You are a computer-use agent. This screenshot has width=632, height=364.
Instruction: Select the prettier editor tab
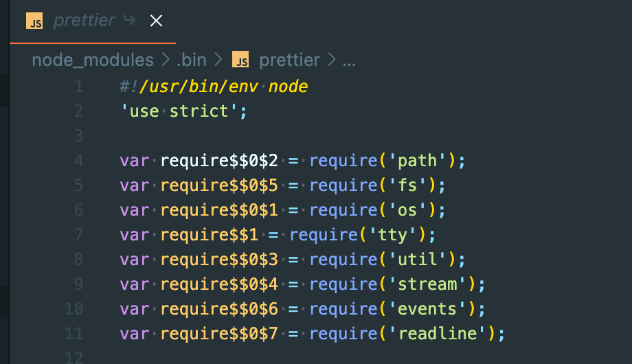(93, 21)
